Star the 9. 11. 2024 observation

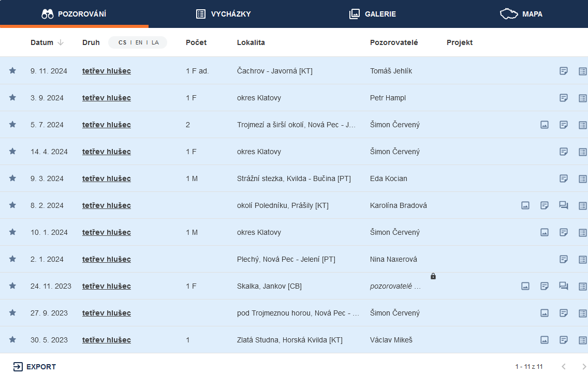point(12,71)
